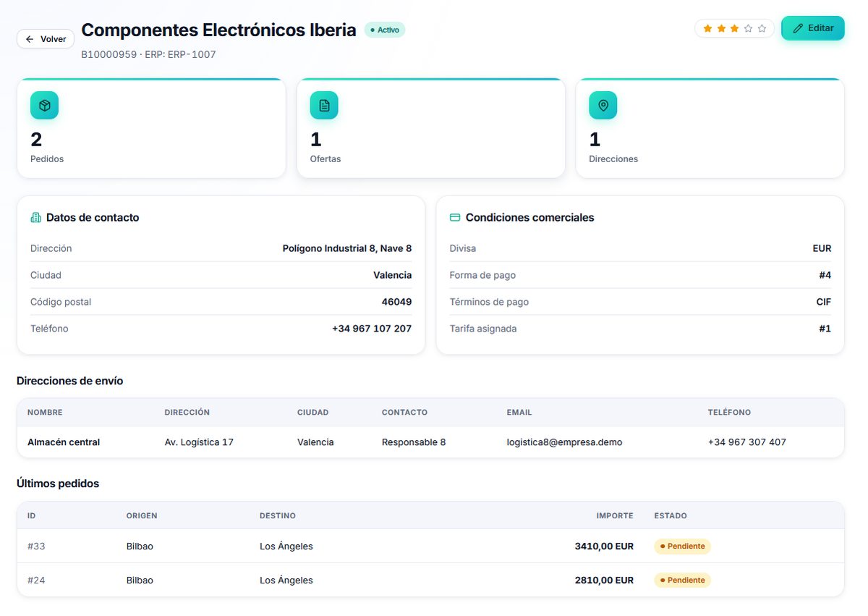Click the NOMBRE column header
Screen dimensions: 868x616
click(45, 413)
